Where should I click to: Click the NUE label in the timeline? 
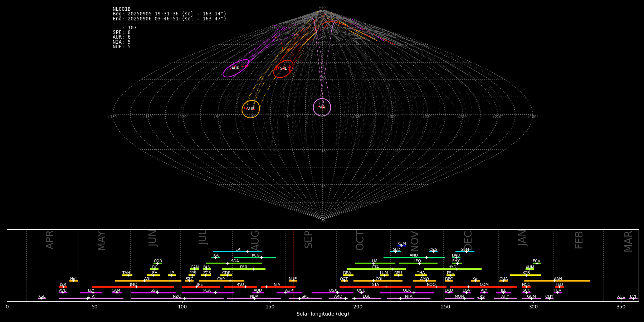coord(293,279)
